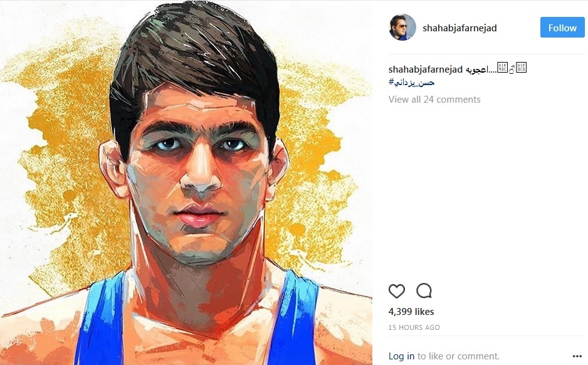Expand View all 24 comments

pos(434,100)
